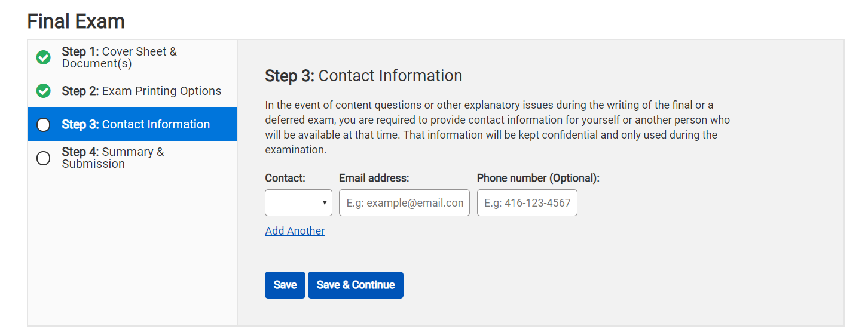Click into the optional Phone number field
This screenshot has width=868, height=335.
tap(527, 203)
